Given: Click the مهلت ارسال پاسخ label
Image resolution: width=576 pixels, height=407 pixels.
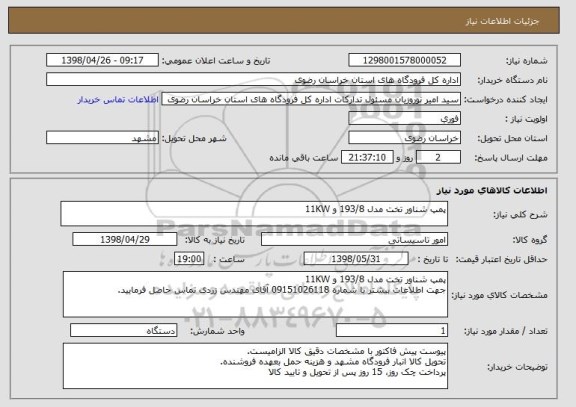Looking at the screenshot, I should point(511,158).
